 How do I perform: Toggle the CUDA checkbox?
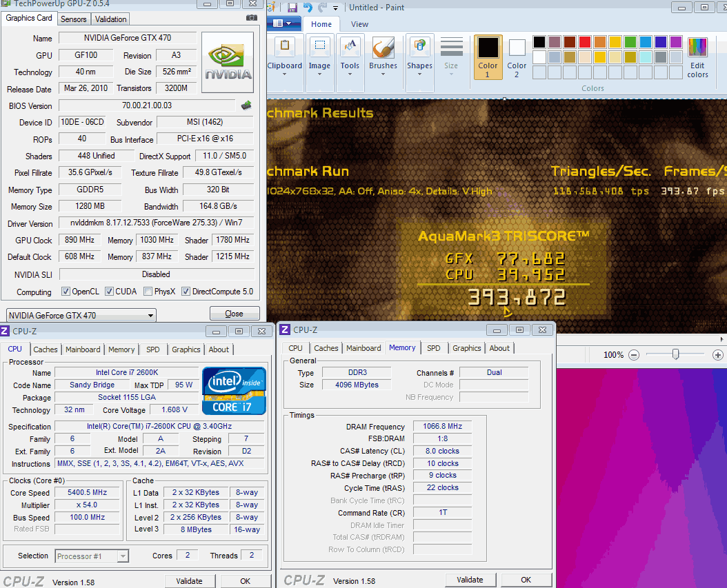110,292
